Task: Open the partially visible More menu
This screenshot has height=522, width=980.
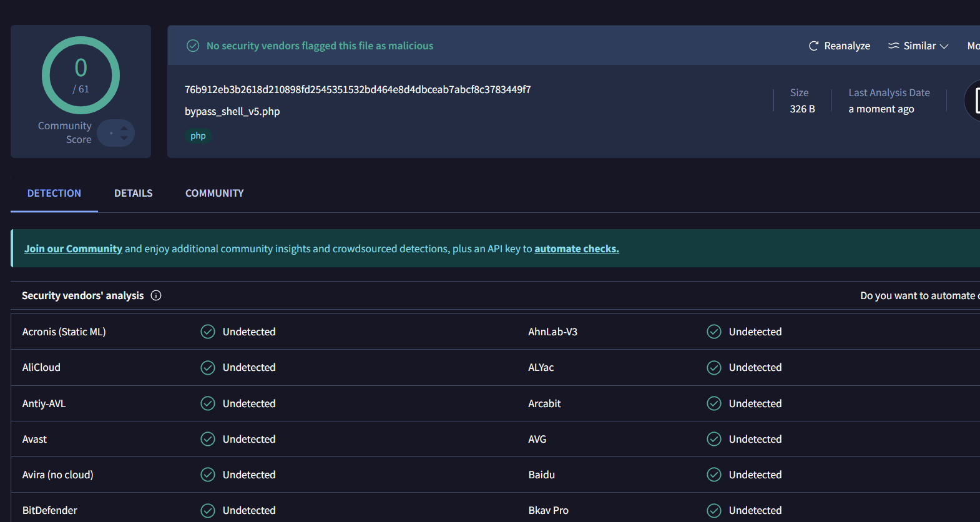Action: pyautogui.click(x=973, y=46)
